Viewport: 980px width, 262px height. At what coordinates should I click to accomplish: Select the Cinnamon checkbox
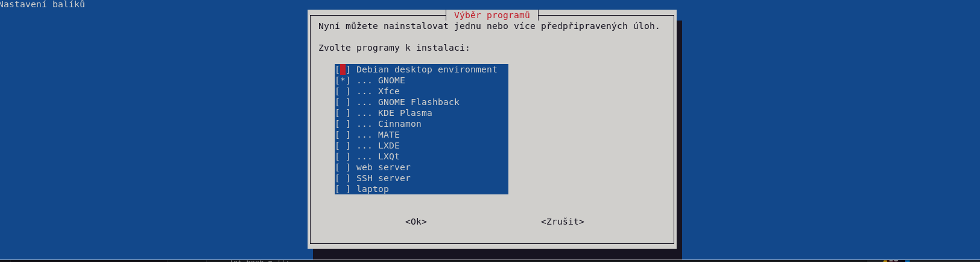343,124
